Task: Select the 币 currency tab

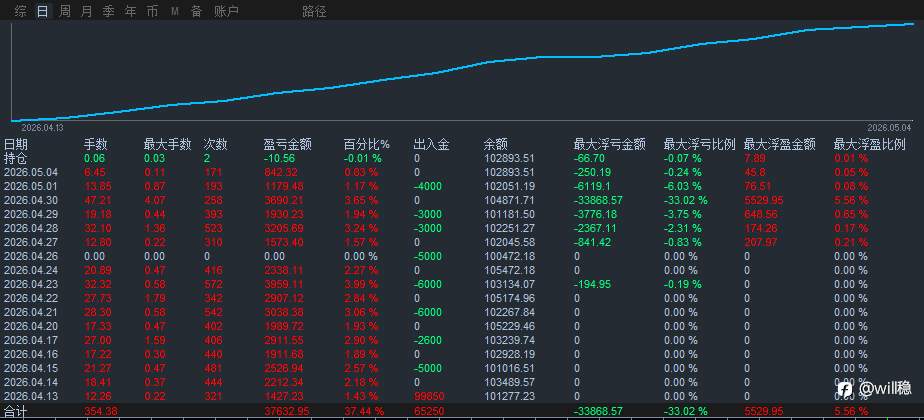Action: [x=152, y=11]
